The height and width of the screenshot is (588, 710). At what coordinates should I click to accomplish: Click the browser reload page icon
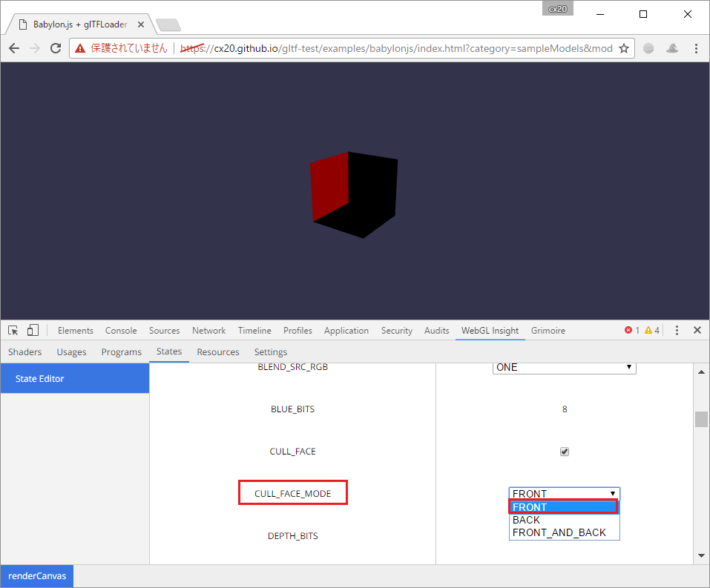coord(56,48)
